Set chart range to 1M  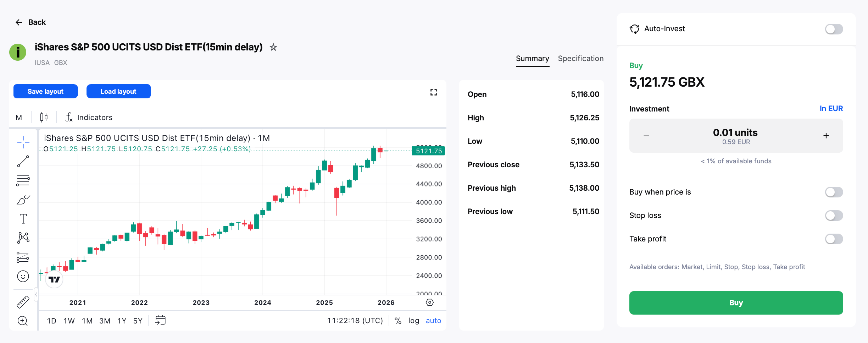[87, 321]
